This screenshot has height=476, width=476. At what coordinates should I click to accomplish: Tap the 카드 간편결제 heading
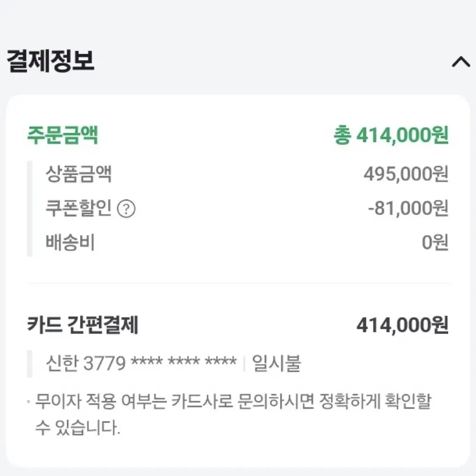point(83,325)
